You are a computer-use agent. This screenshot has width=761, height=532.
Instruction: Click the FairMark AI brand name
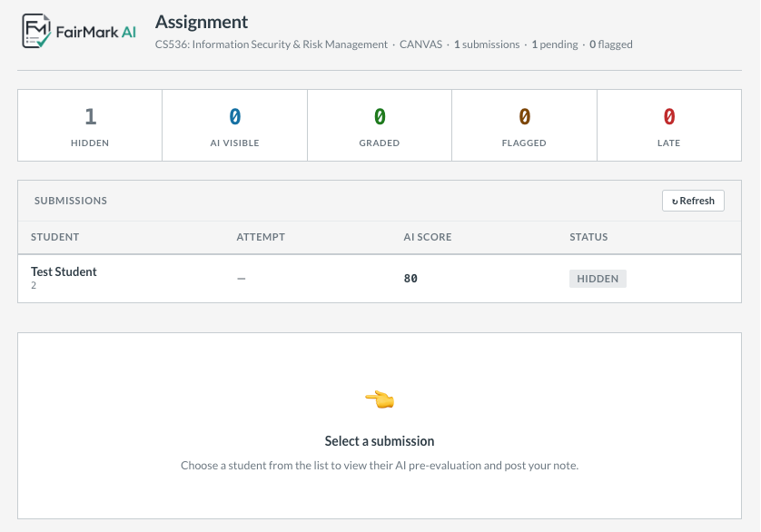pyautogui.click(x=96, y=32)
